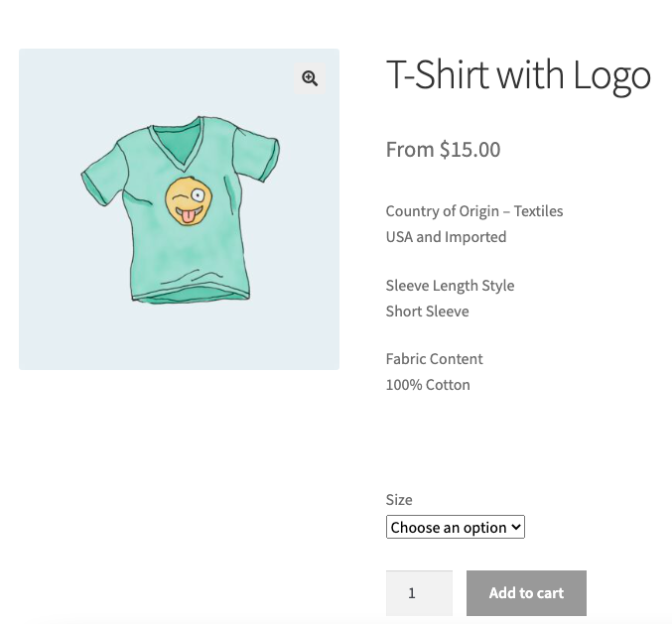Viewport: 672px width, 624px height.
Task: Click the "Size" field label
Action: point(399,500)
